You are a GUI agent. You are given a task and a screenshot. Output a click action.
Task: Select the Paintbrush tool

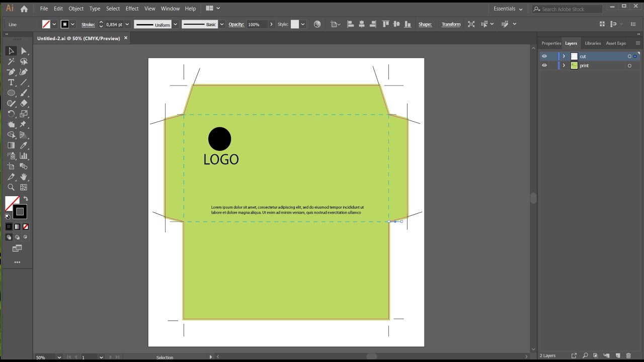point(24,93)
